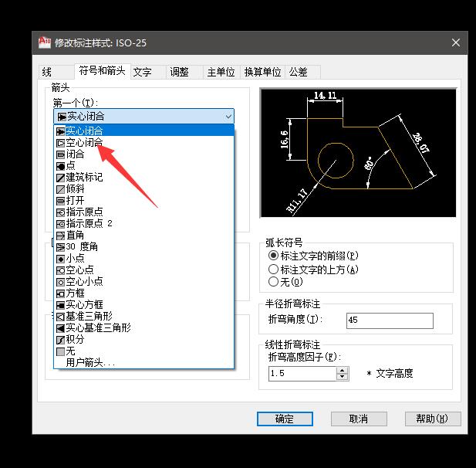Choose the 建筑标记 arrowhead icon
This screenshot has height=468, width=476.
(x=61, y=178)
